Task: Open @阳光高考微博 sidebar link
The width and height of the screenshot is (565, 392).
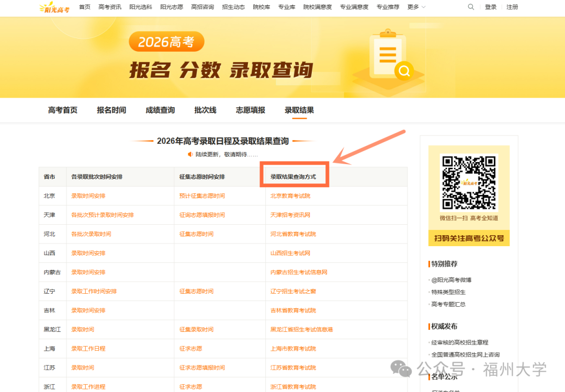Action: [x=451, y=280]
